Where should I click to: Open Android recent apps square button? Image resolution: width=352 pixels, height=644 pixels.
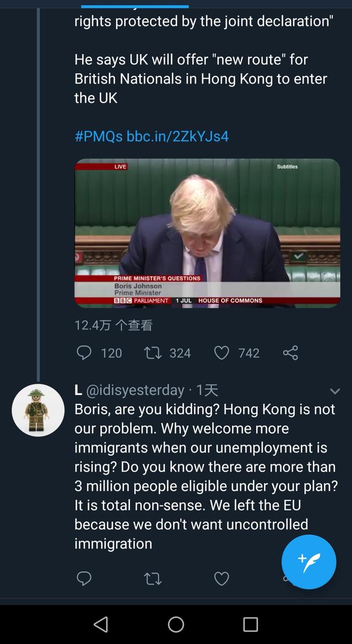coord(250,624)
